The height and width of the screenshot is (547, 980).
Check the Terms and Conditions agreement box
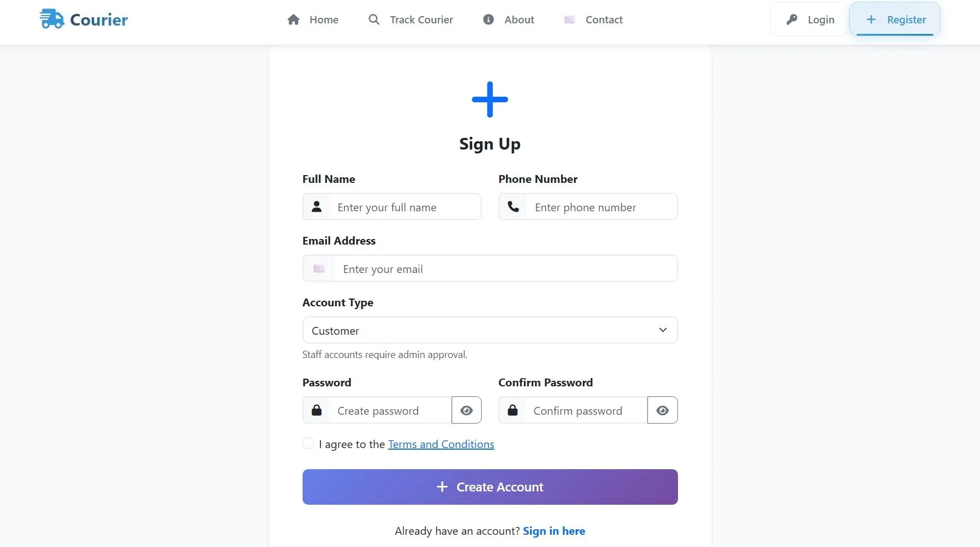point(308,443)
